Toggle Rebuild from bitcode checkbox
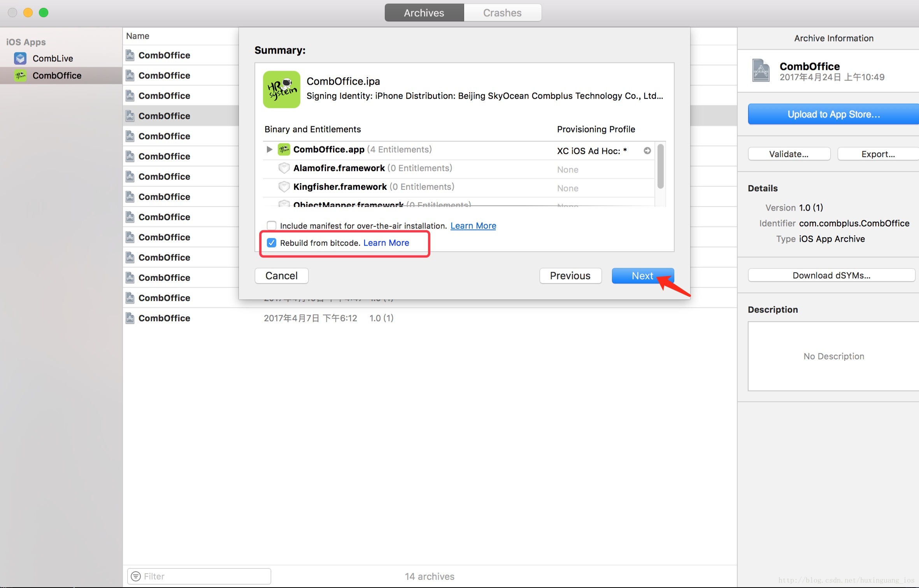Viewport: 919px width, 588px height. click(x=271, y=242)
